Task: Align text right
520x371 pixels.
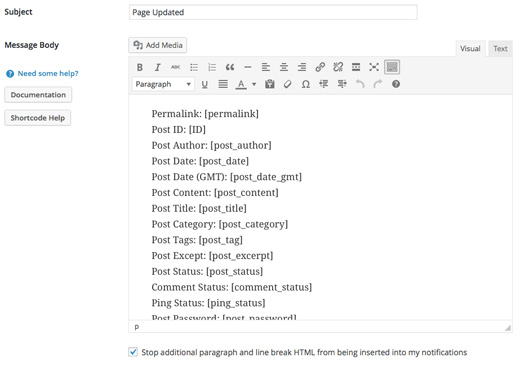Action: (302, 67)
